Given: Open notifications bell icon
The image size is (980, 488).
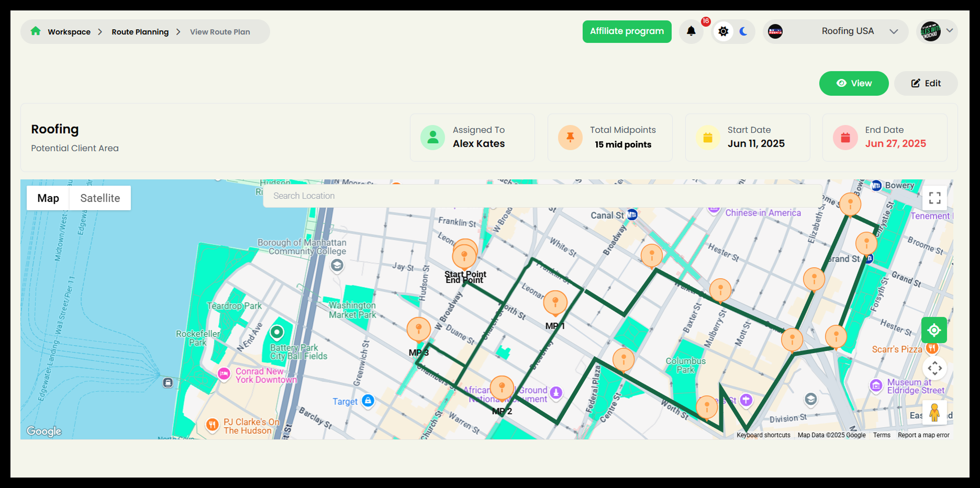Looking at the screenshot, I should click(x=691, y=31).
